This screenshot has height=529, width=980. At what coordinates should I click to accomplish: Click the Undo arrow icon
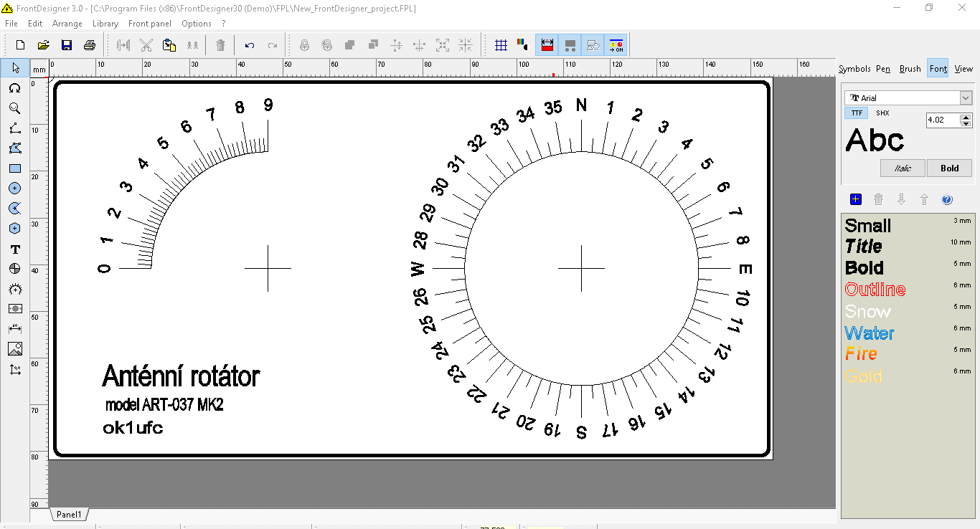click(249, 45)
